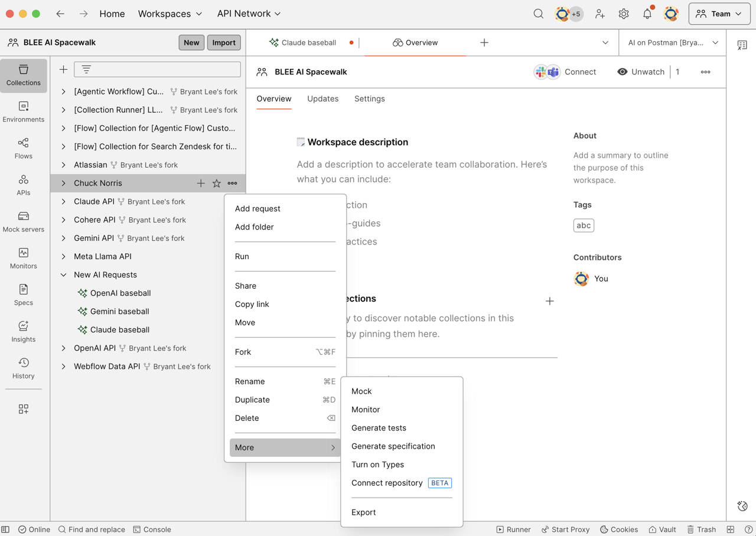The height and width of the screenshot is (536, 756).
Task: Open the Environments sidebar panel
Action: pos(24,112)
